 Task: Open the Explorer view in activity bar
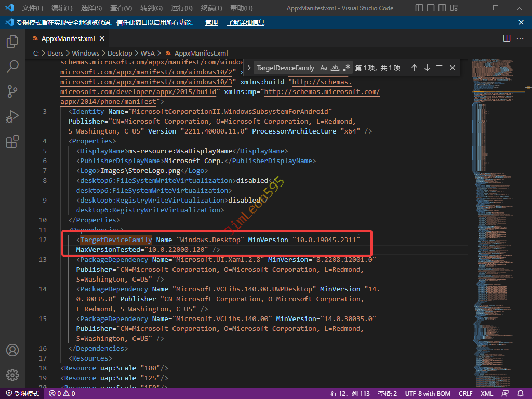tap(12, 42)
